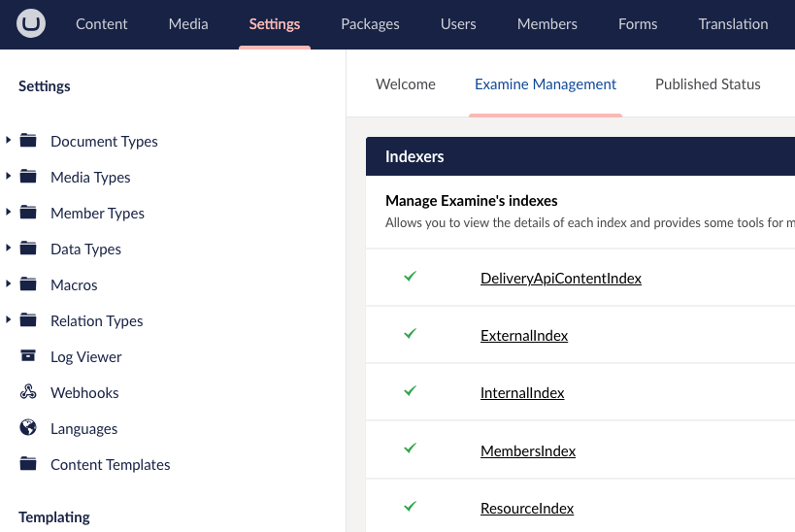Expand the Document Types tree node
Screen dimensions: 795x532
point(9,141)
